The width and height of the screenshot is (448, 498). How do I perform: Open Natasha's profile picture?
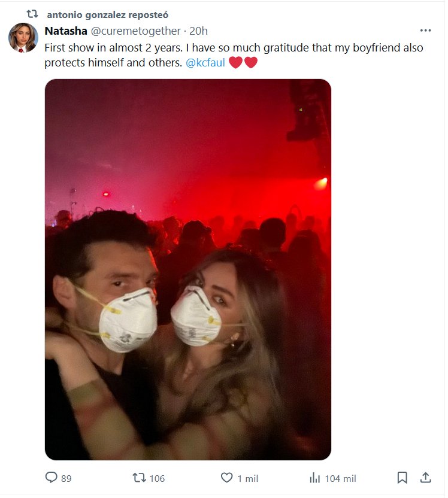coord(23,38)
